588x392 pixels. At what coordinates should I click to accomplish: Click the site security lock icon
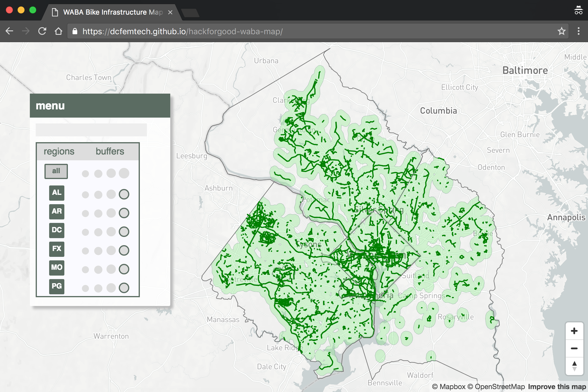75,31
